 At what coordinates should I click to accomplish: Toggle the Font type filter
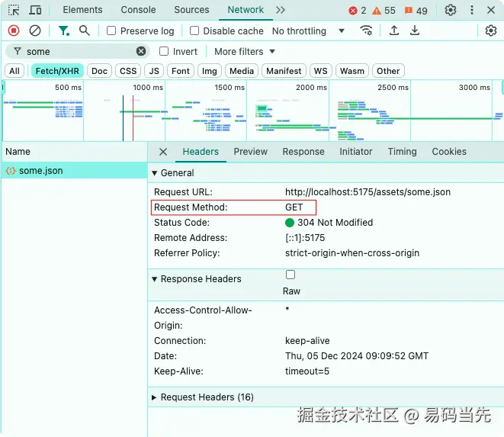(181, 71)
